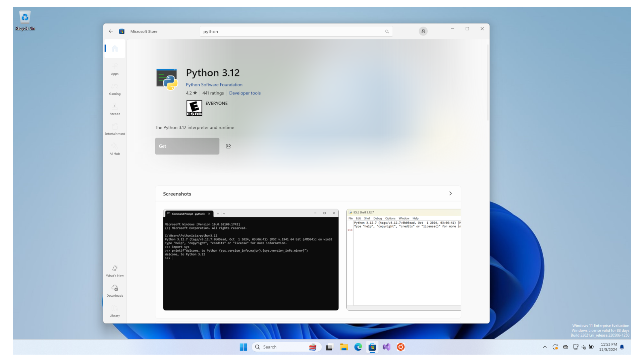This screenshot has width=644, height=362.
Task: Open the Python Software Foundation link
Action: tap(214, 84)
